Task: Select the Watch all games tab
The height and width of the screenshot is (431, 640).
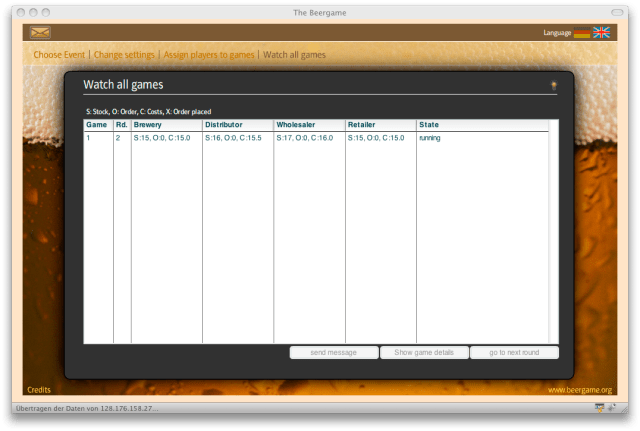Action: click(x=294, y=54)
